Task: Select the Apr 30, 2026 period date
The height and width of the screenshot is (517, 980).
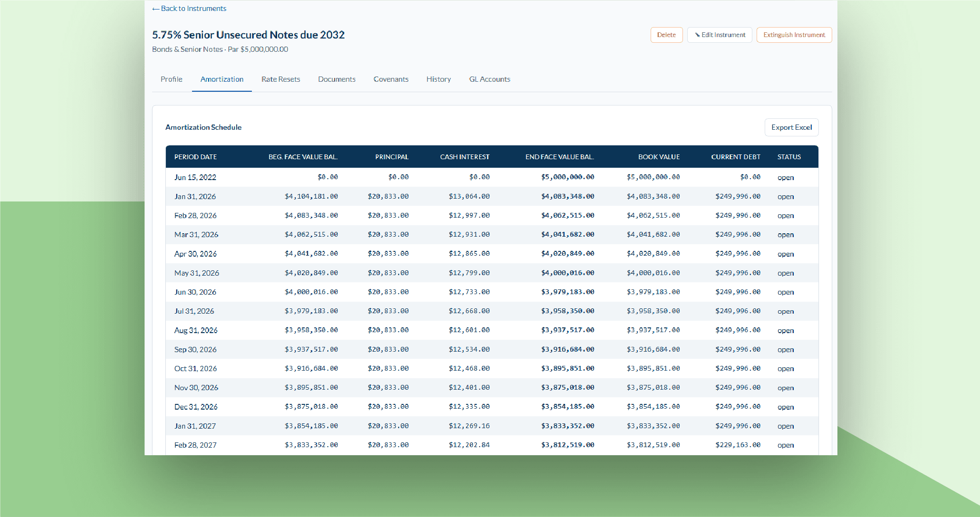Action: [195, 254]
